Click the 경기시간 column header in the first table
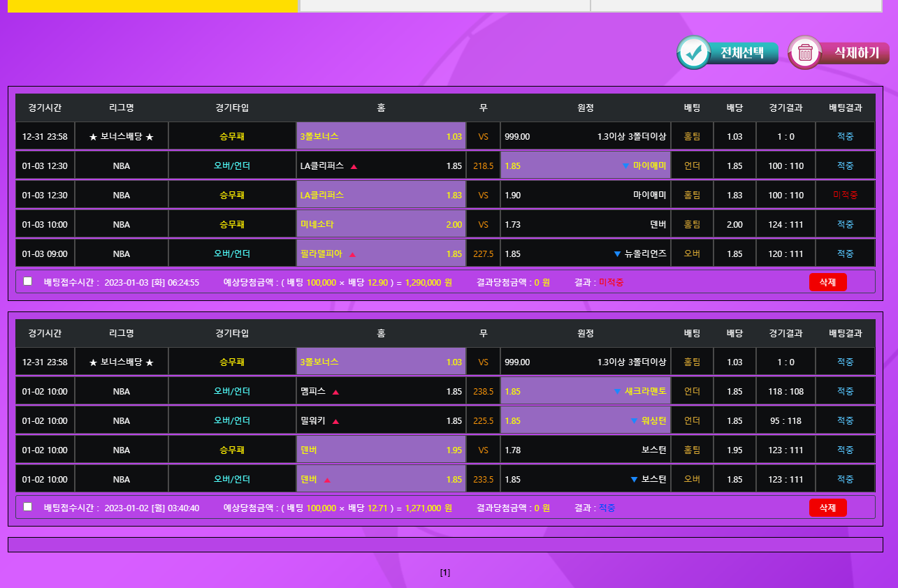Screen dimensions: 898x588 tap(45, 108)
